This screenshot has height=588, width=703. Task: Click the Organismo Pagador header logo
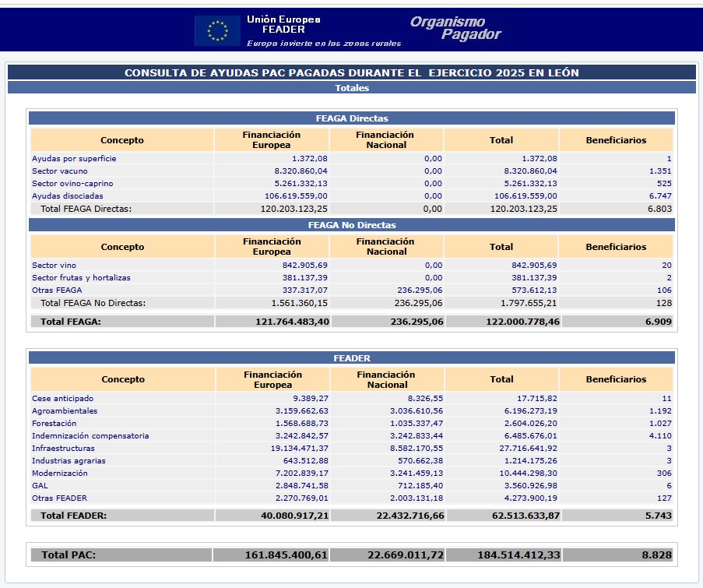pyautogui.click(x=455, y=28)
